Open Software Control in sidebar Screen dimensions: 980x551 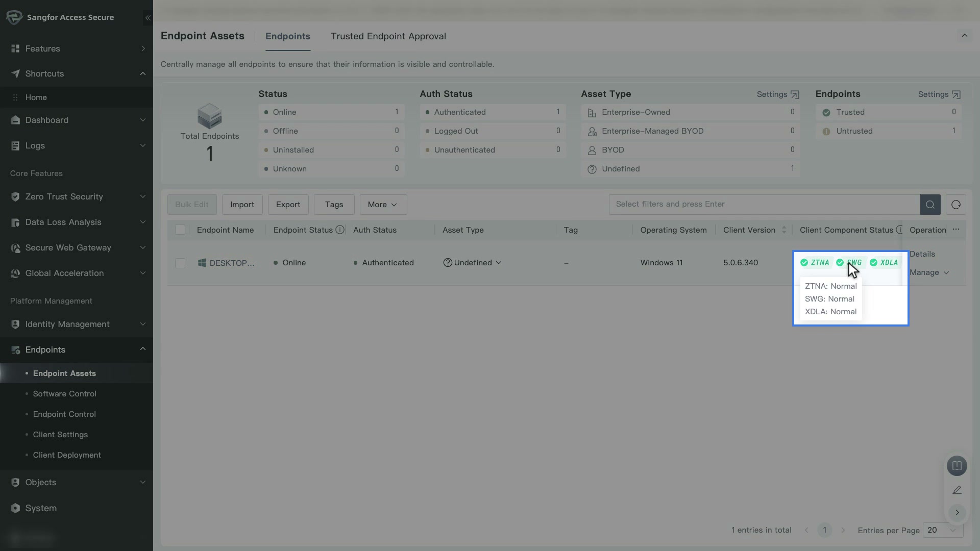(x=64, y=394)
